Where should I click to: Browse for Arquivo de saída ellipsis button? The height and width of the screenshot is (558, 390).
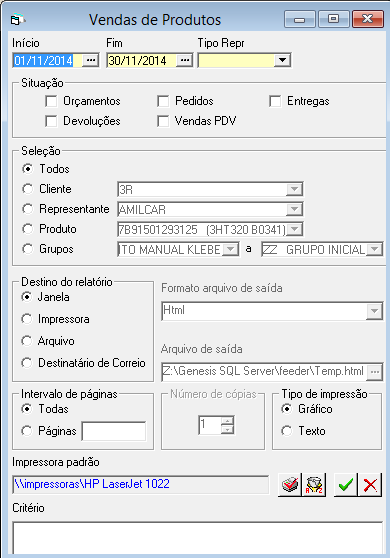pyautogui.click(x=375, y=372)
